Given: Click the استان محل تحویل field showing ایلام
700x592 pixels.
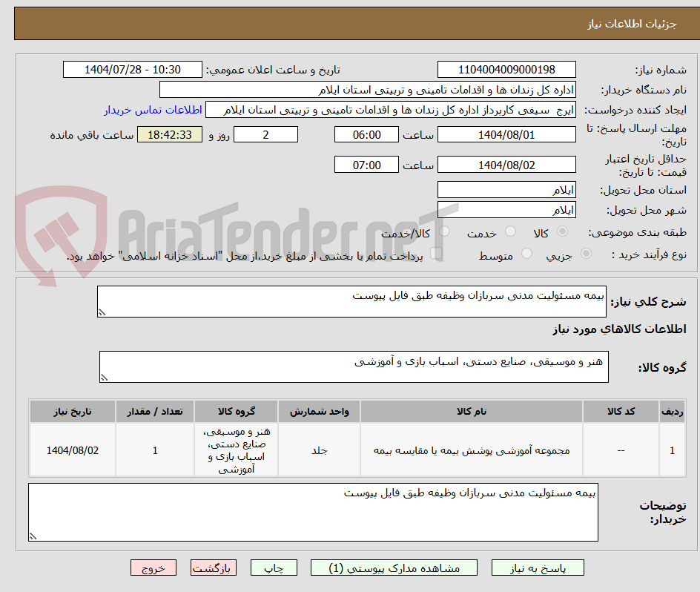Looking at the screenshot, I should click(506, 189).
